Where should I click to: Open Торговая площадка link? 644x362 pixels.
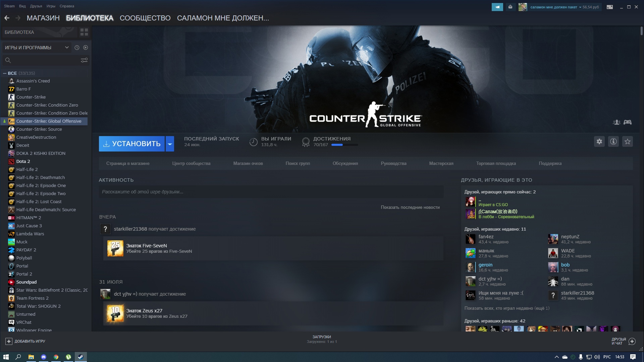click(496, 164)
